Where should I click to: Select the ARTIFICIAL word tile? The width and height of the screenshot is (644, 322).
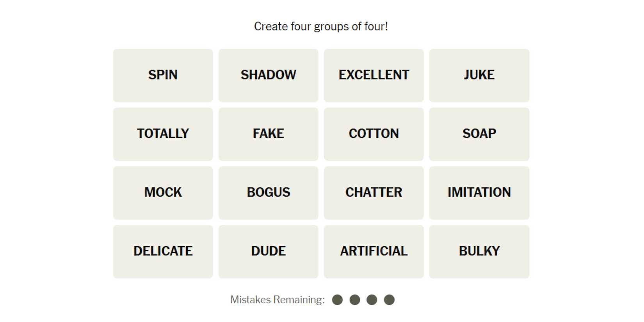click(x=374, y=251)
